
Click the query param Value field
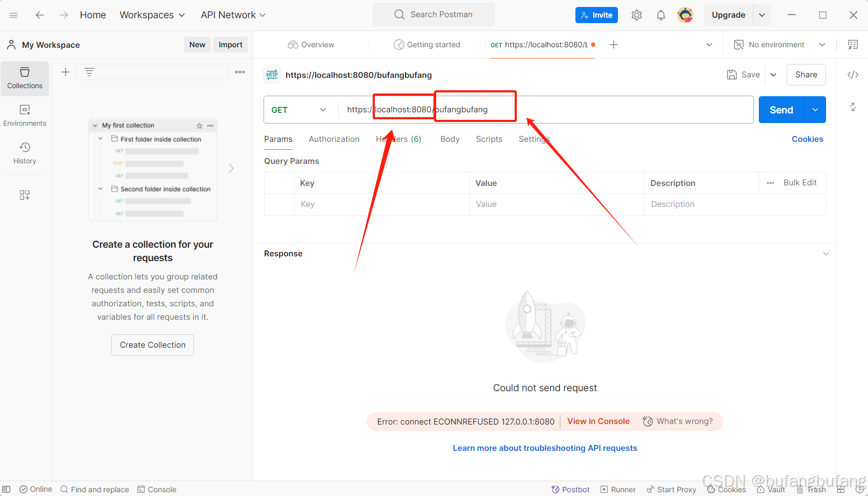557,204
